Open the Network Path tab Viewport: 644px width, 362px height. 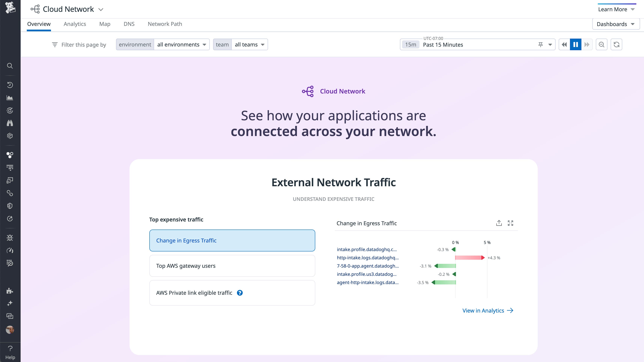pos(164,24)
